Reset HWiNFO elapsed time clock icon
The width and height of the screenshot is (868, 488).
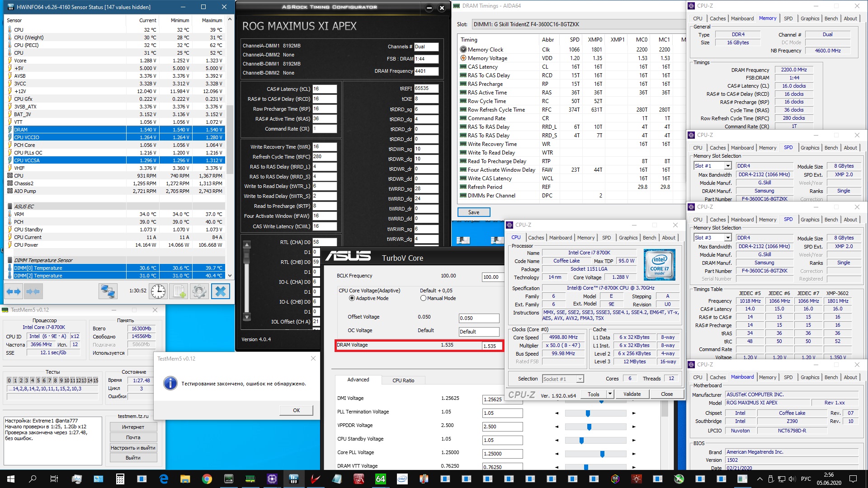point(158,291)
